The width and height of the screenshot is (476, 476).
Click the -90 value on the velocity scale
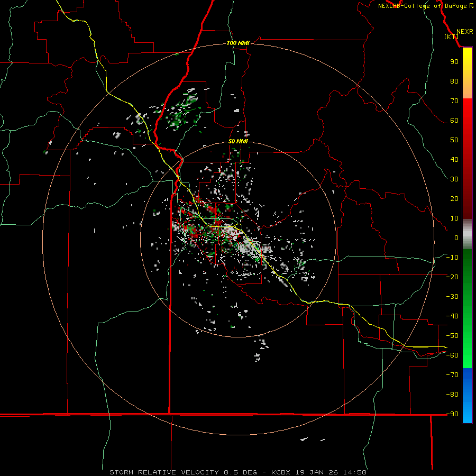click(452, 414)
